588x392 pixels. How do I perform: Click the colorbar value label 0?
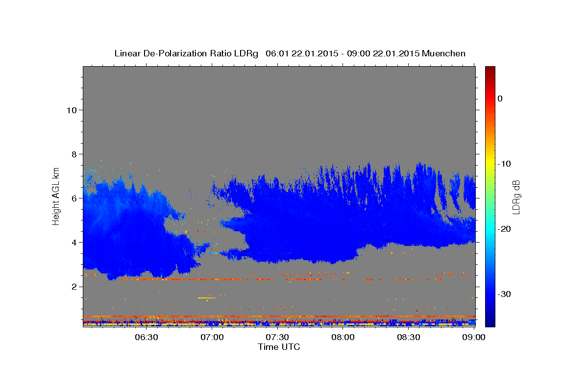pyautogui.click(x=500, y=98)
